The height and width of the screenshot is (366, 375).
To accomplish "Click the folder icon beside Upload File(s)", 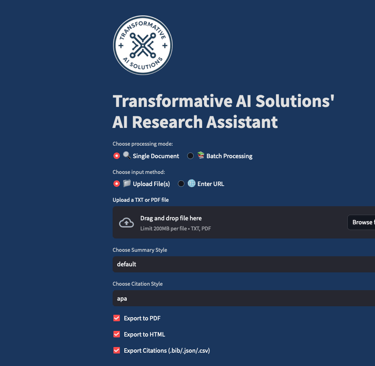I will tap(127, 183).
